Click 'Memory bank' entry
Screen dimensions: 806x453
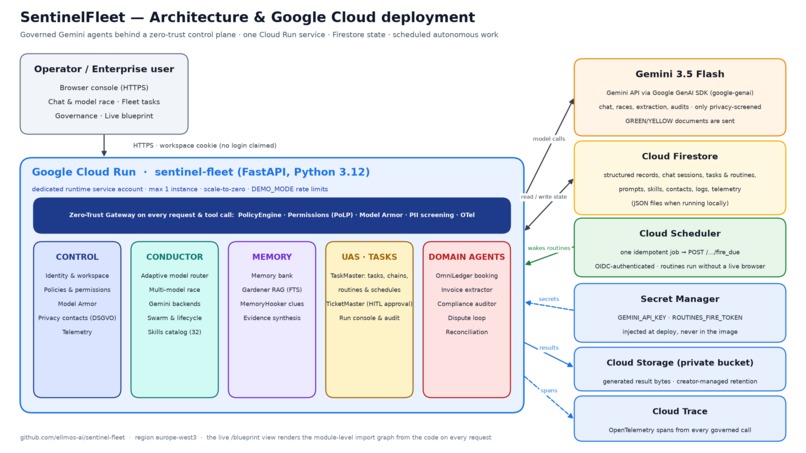click(x=272, y=276)
